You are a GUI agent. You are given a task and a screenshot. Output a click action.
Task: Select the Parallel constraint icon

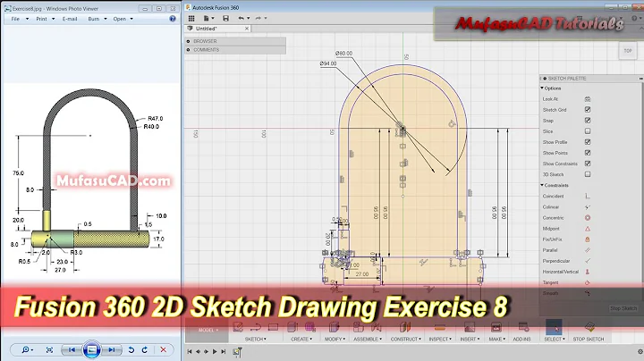[x=588, y=250]
